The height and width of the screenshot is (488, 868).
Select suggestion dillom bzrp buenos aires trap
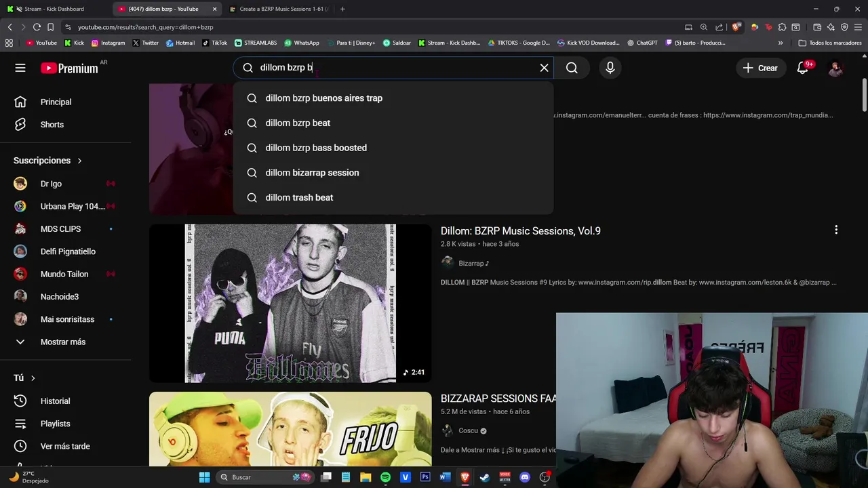tap(393, 98)
